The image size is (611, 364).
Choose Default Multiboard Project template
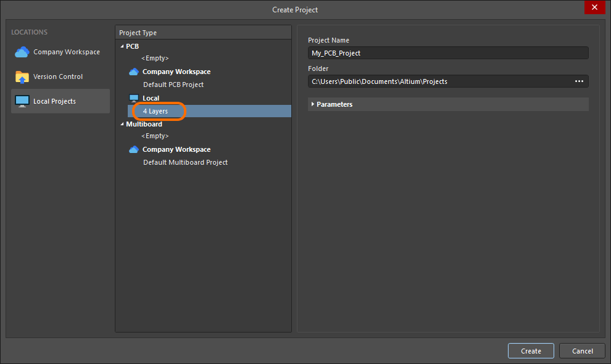(x=186, y=162)
